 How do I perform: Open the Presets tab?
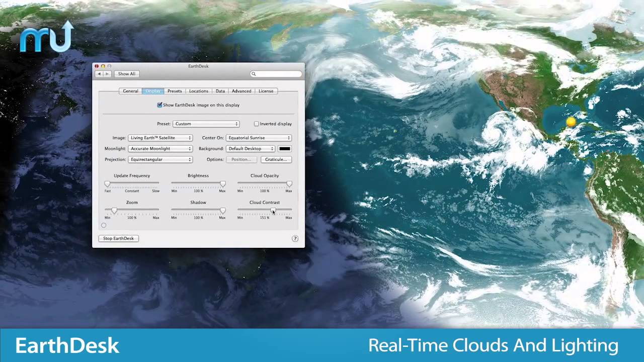(175, 91)
